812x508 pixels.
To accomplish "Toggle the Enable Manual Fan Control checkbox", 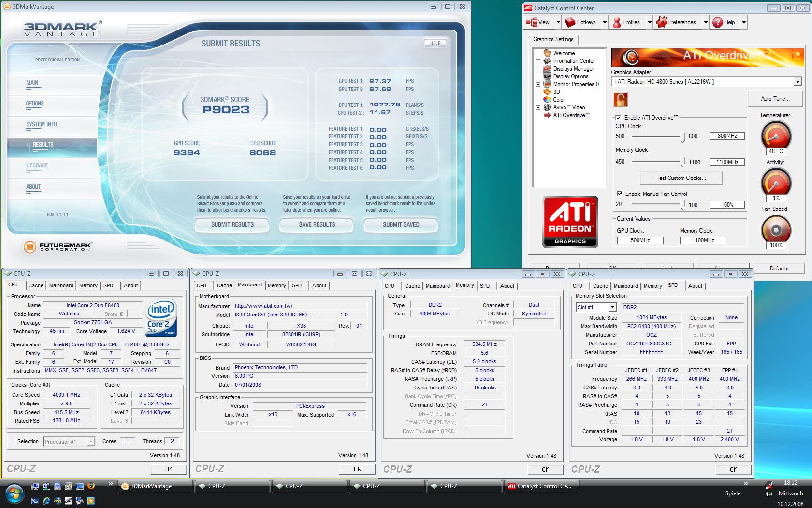I will click(619, 194).
